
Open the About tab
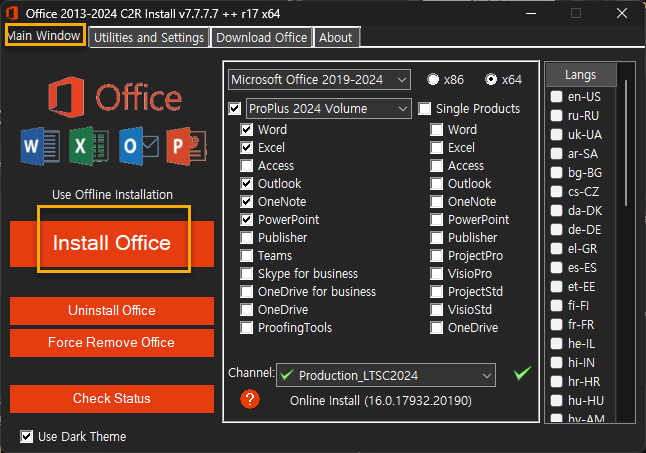coord(336,37)
